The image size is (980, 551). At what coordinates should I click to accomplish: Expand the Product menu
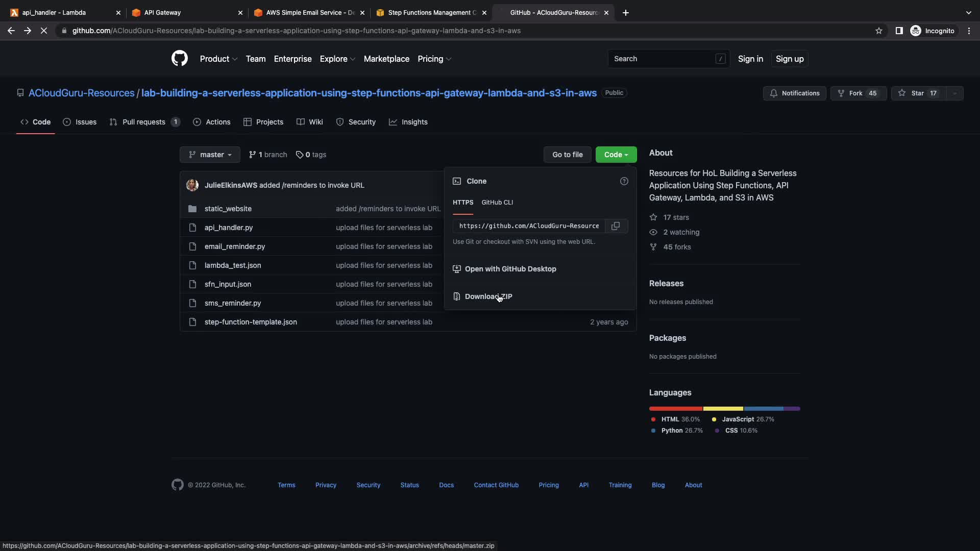click(218, 59)
